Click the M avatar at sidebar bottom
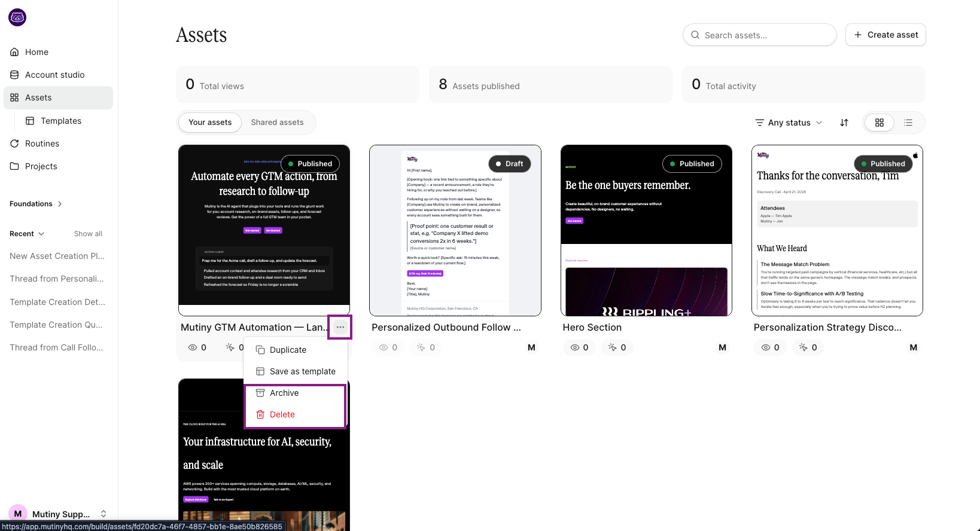 point(18,514)
